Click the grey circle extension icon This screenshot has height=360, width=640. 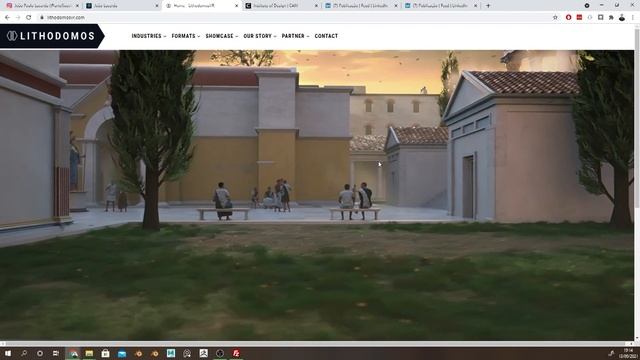point(590,18)
